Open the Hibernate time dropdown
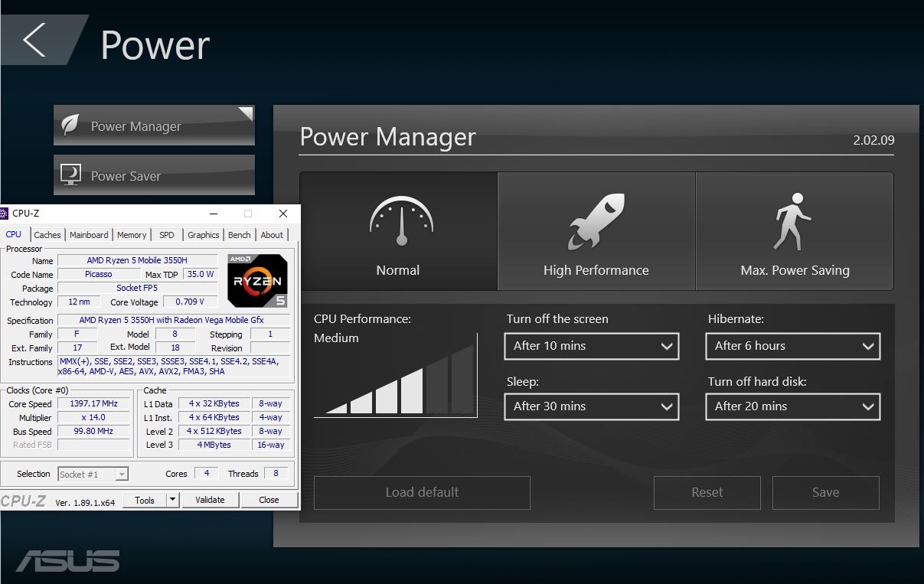This screenshot has width=924, height=584. (x=792, y=346)
